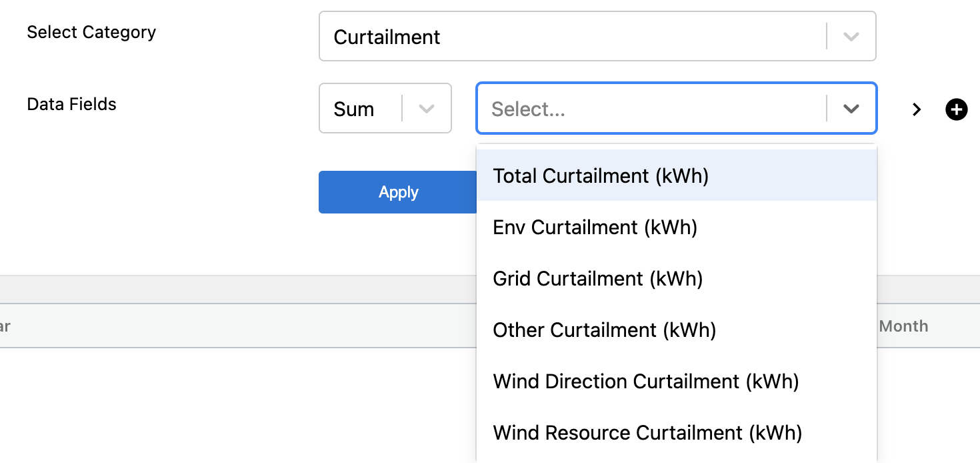Click the black plus icon to add field
The height and width of the screenshot is (463, 980).
[x=956, y=109]
